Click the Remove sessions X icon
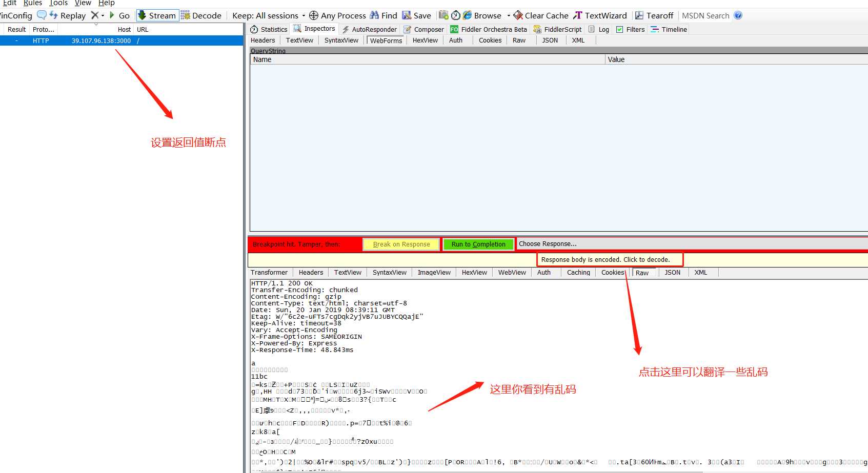Screen dimensions: 868x473 (94, 15)
